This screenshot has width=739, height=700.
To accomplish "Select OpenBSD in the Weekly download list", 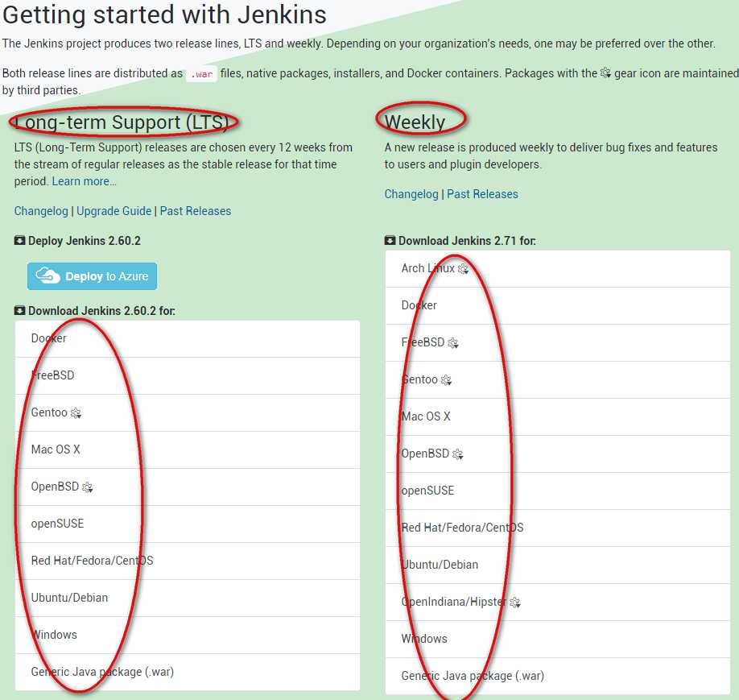I will (558, 454).
